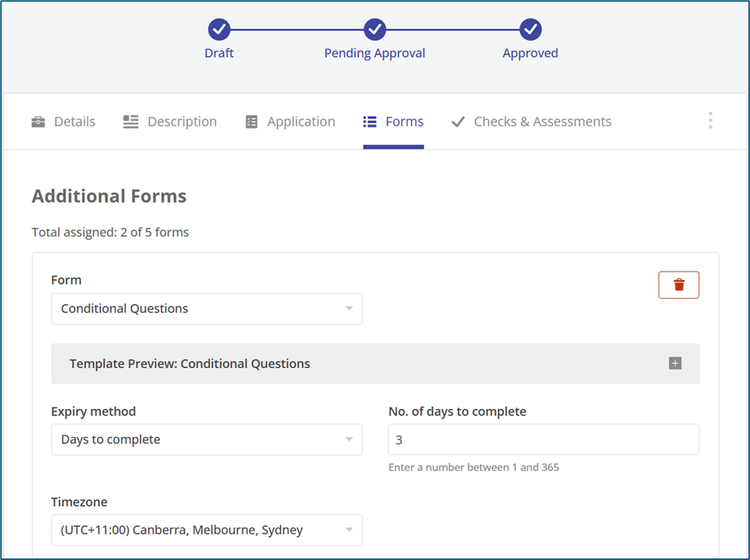This screenshot has width=750, height=560.
Task: Click the No. of days to complete field
Action: (543, 440)
